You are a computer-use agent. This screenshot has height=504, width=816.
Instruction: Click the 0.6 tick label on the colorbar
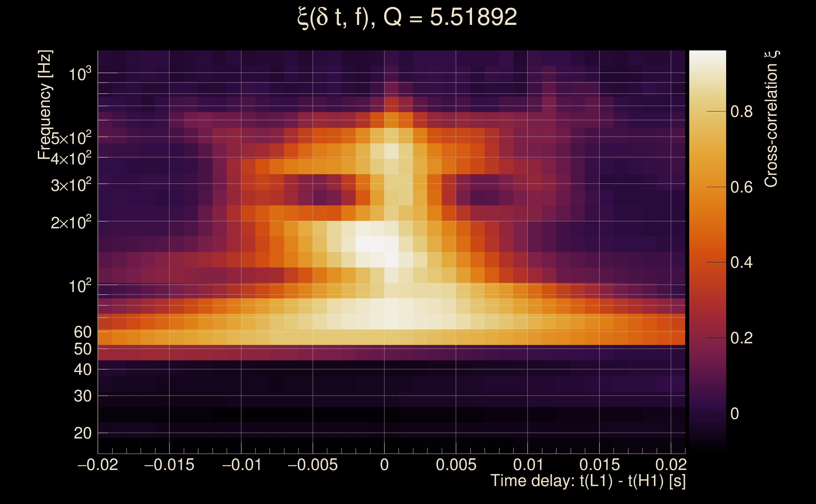coord(741,187)
